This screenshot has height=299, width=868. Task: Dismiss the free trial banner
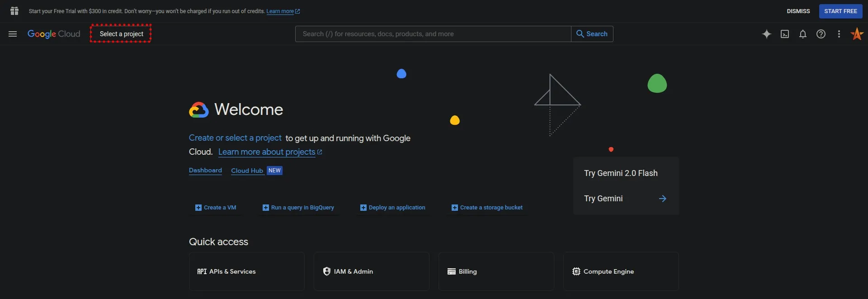798,11
